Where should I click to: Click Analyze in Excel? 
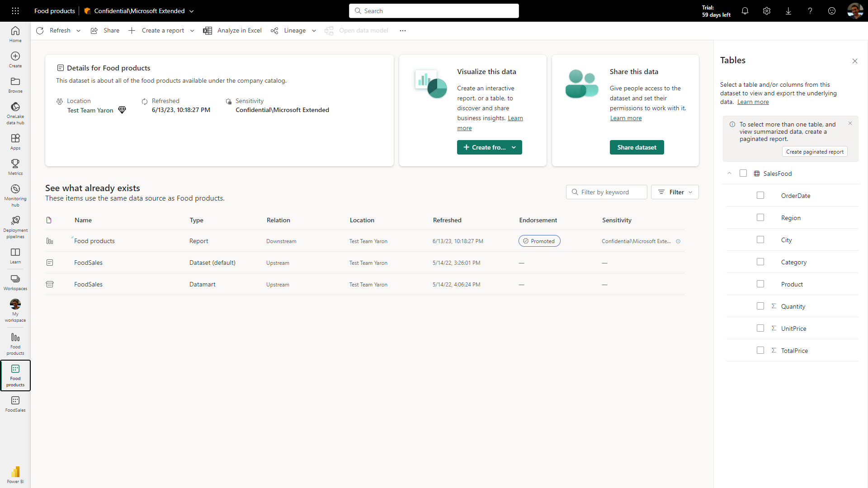coord(232,30)
